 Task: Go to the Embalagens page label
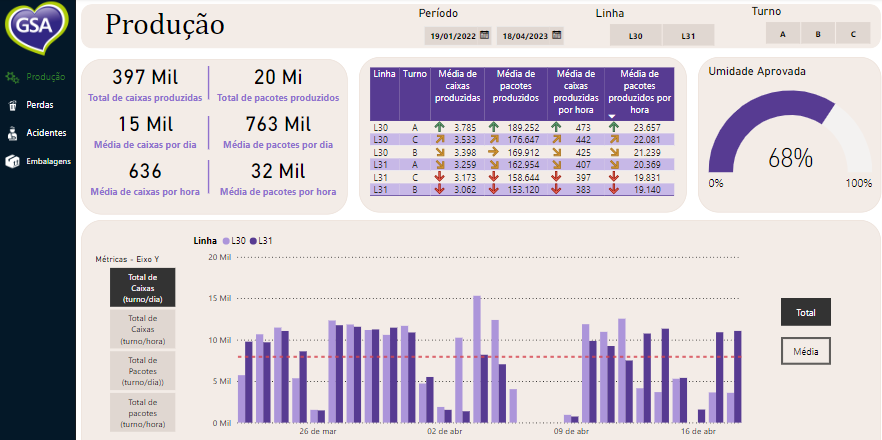(x=48, y=161)
